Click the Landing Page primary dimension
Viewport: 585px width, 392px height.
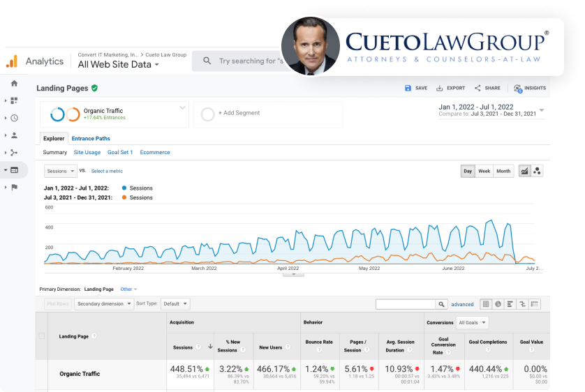99,289
